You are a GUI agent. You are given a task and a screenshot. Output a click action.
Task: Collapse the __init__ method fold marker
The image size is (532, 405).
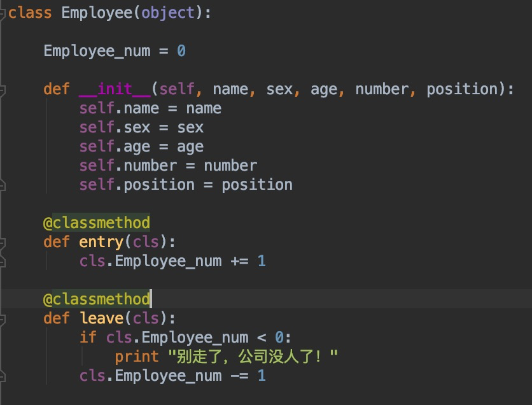(2, 90)
